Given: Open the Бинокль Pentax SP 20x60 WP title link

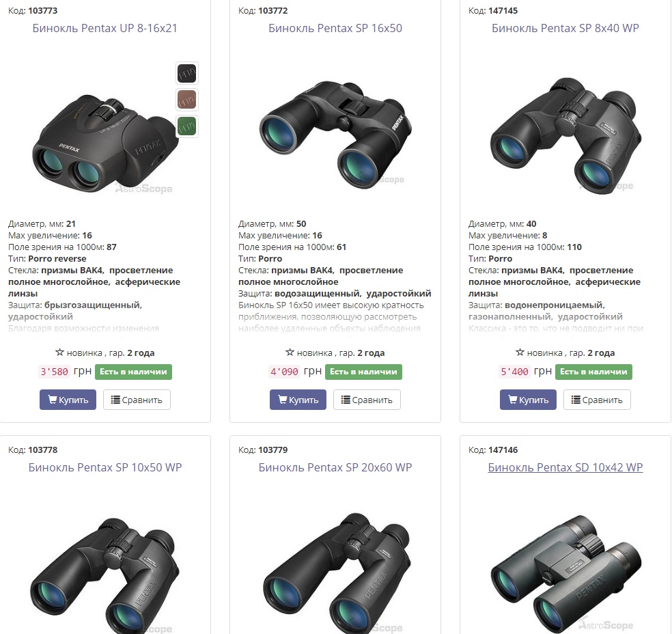Looking at the screenshot, I should tap(335, 467).
